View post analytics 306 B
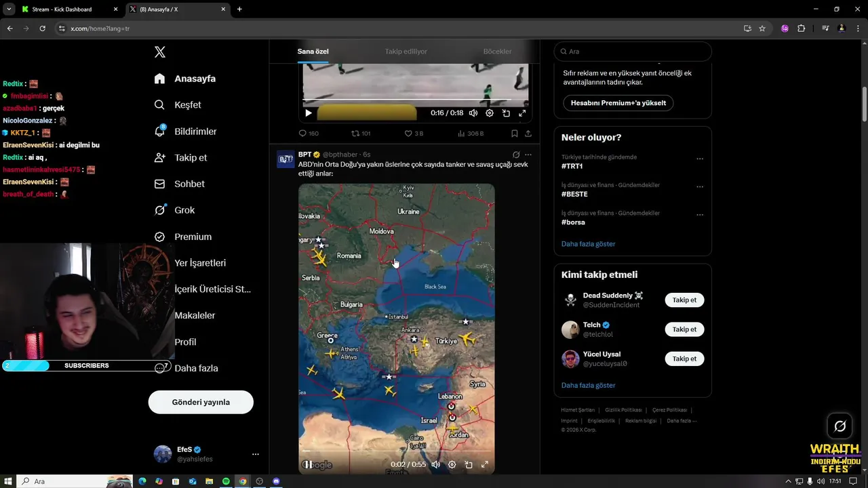The height and width of the screenshot is (488, 868). (470, 134)
